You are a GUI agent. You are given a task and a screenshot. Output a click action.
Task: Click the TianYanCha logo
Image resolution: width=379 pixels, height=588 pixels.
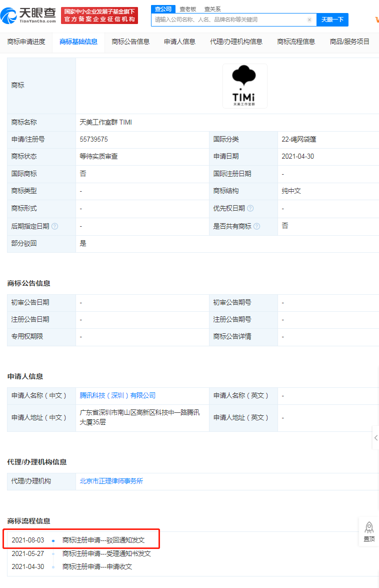pos(28,16)
